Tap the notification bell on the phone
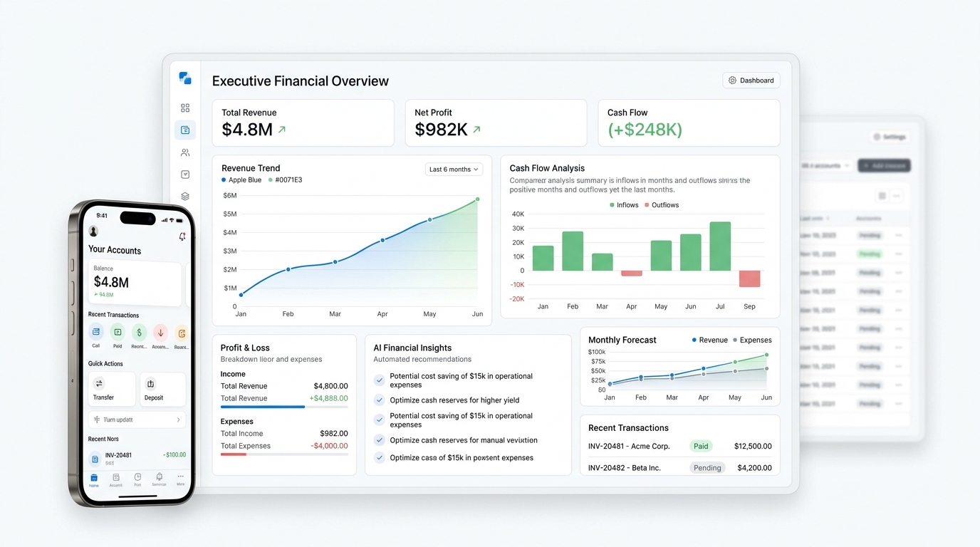 182,236
